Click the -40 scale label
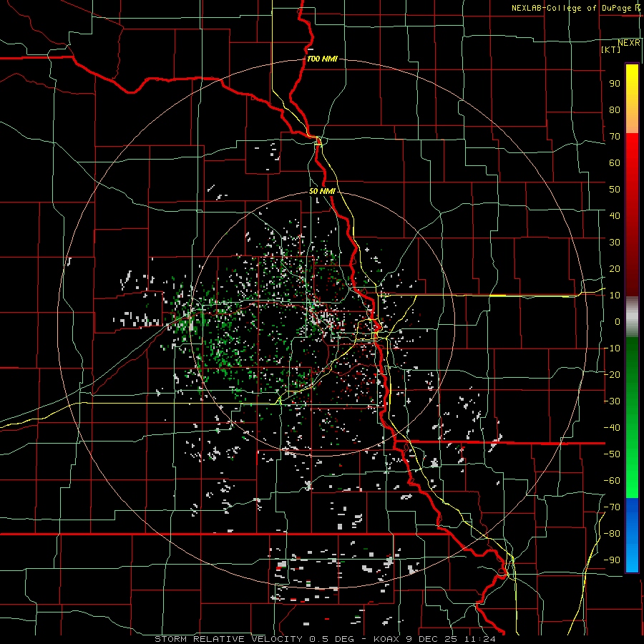The width and height of the screenshot is (644, 644). (612, 428)
